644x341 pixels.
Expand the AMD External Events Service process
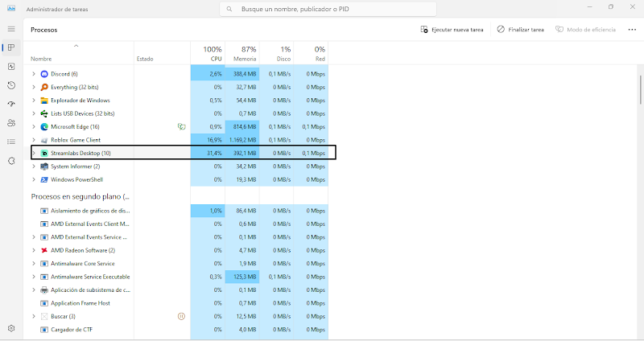[x=34, y=237]
